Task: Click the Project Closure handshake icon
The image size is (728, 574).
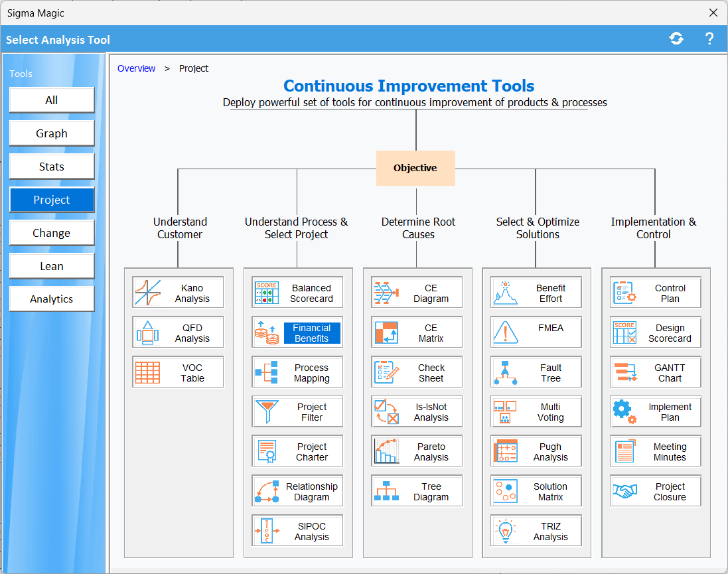Action: (625, 491)
